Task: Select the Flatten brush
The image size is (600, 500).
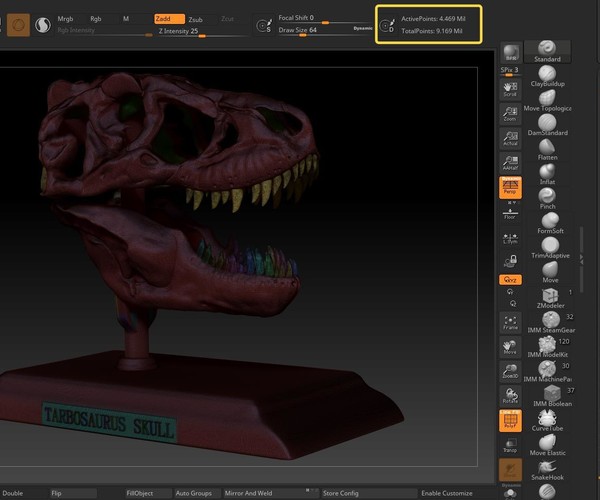Action: 547,150
